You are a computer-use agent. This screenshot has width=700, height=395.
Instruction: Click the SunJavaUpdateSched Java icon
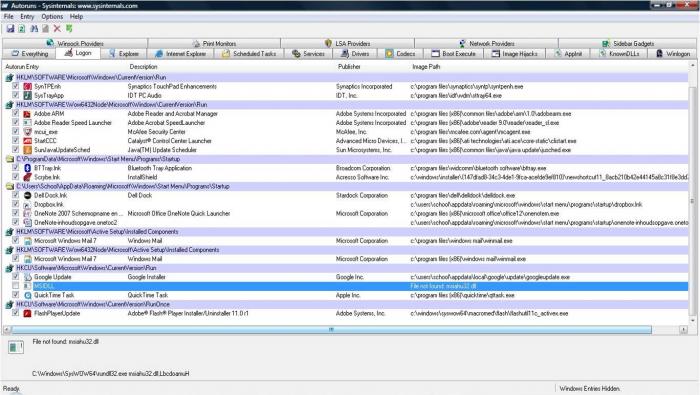click(x=28, y=150)
